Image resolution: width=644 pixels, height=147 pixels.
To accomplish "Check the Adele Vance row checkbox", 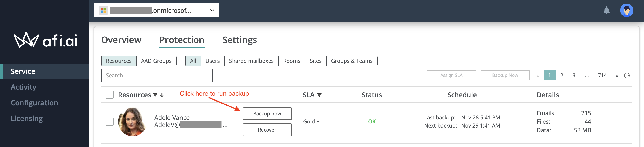I will point(110,122).
